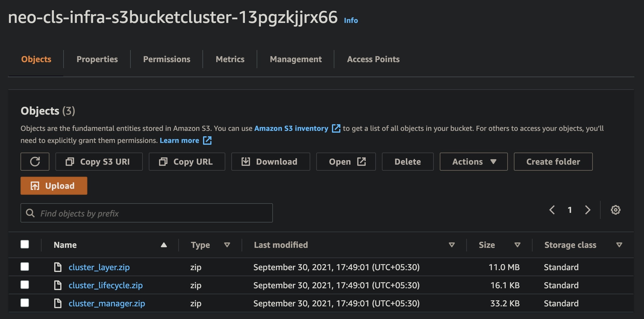Go to the next page arrow

587,210
